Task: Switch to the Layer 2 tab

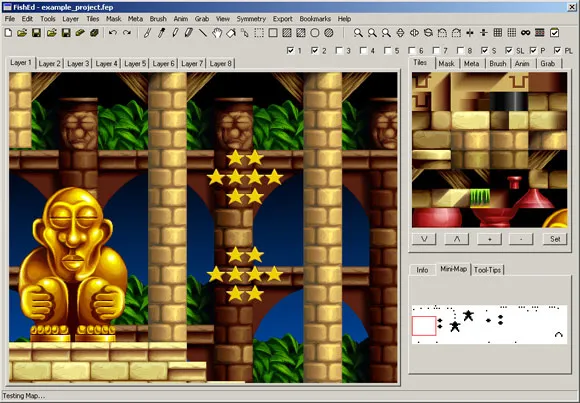Action: [50, 64]
